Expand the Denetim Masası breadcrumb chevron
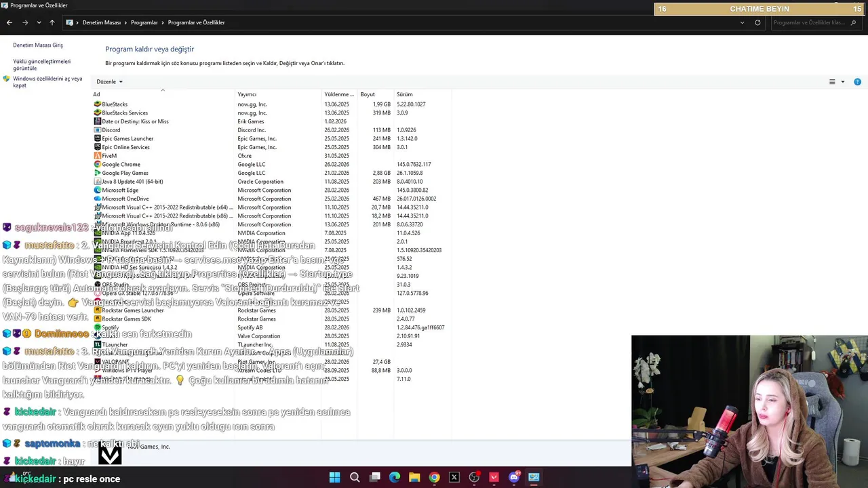868x488 pixels. click(x=125, y=22)
